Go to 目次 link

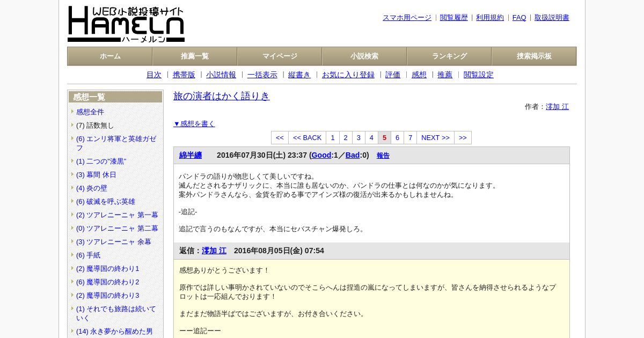point(154,75)
